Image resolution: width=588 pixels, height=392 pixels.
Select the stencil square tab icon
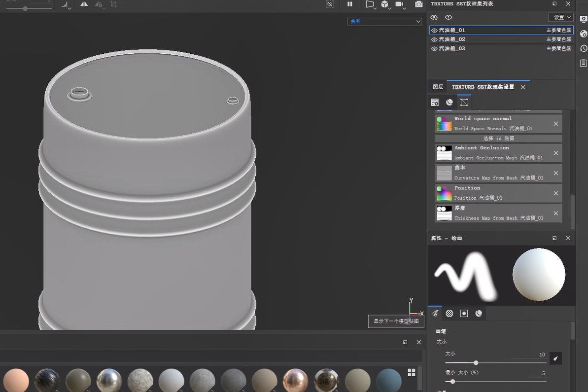click(464, 314)
